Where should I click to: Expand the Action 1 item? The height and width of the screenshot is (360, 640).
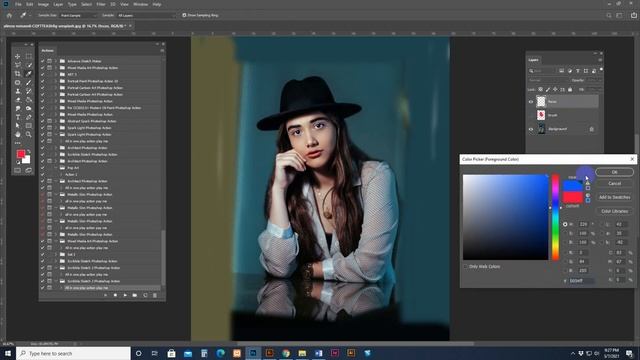coord(61,174)
